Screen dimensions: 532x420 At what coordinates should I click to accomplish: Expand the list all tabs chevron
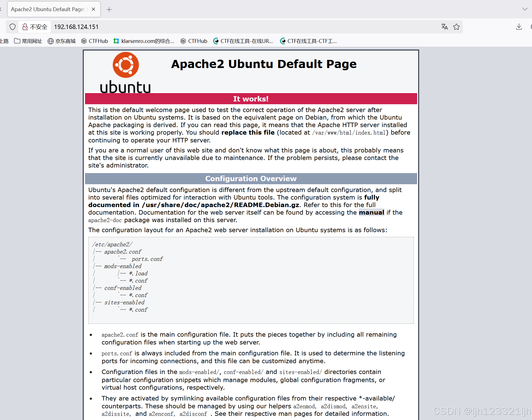(x=525, y=9)
